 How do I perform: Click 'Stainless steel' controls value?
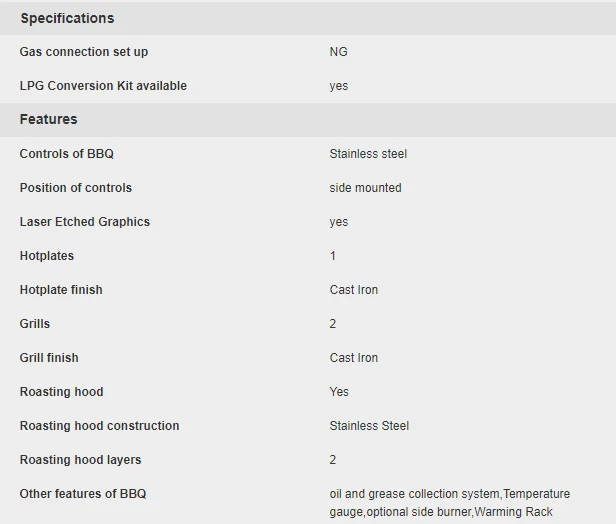(x=368, y=154)
